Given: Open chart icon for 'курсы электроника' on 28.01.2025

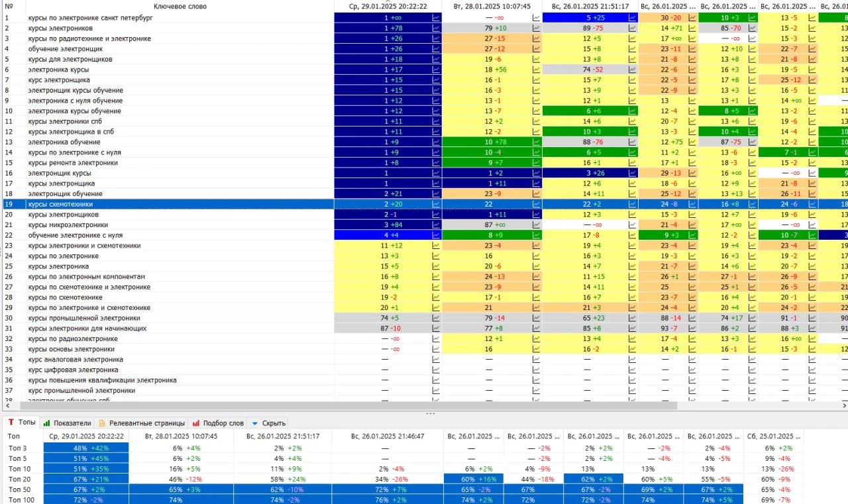Looking at the screenshot, I should [x=536, y=266].
